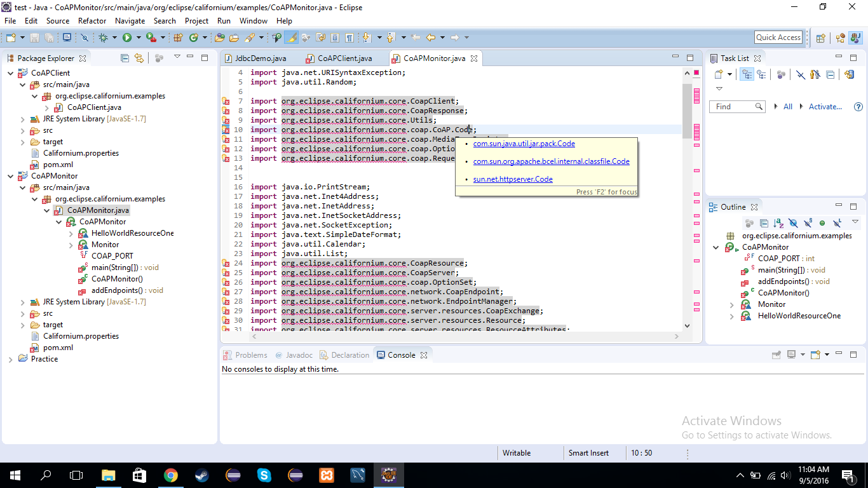This screenshot has height=488, width=868.
Task: Toggle Show Whitespace Characters pilcrow icon
Action: 348,37
